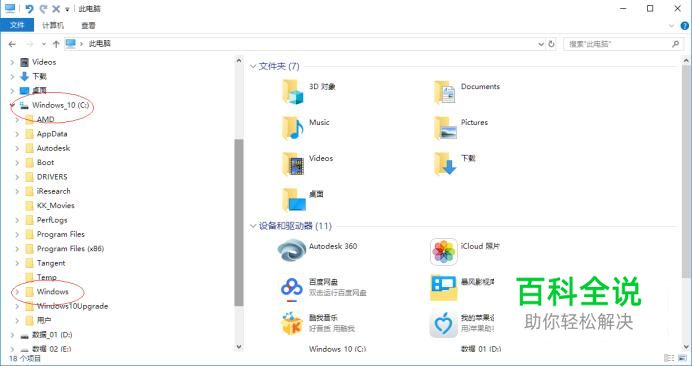Expand the Windows folder node
Viewport: 692px width, 366px height.
point(17,292)
